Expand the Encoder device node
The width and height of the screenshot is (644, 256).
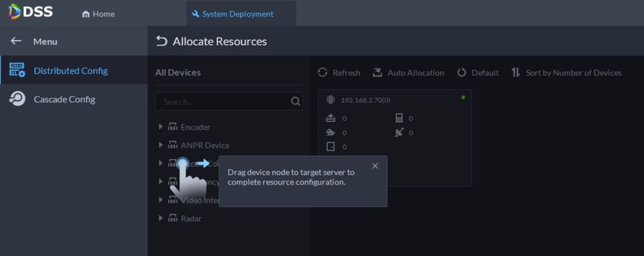161,127
